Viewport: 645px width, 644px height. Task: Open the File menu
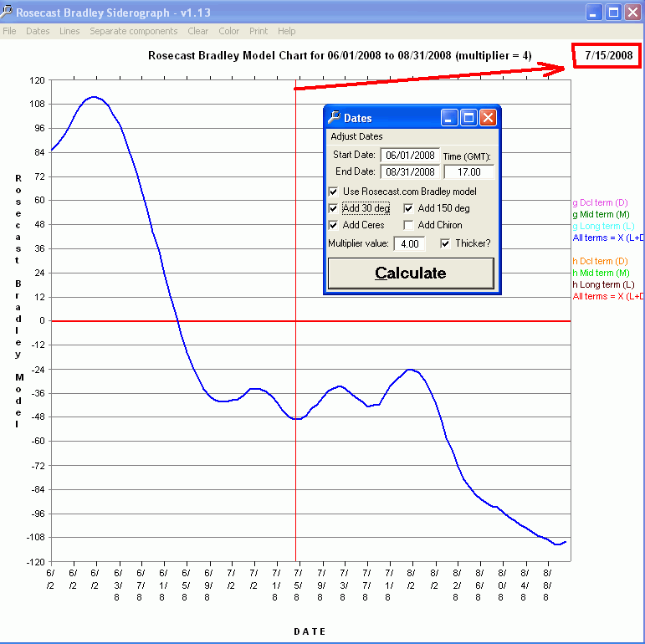(x=9, y=31)
